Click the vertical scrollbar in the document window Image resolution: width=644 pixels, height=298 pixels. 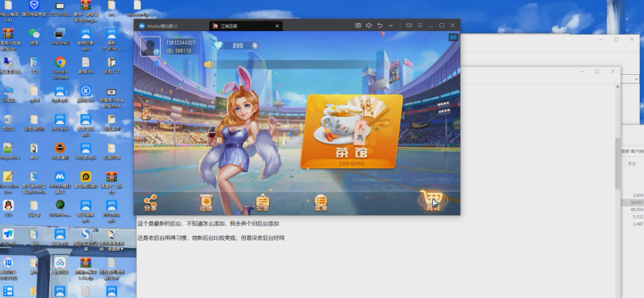click(617, 163)
